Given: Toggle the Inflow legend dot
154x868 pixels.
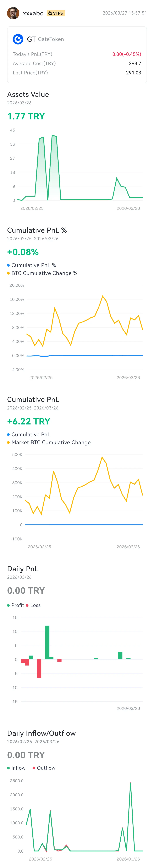Looking at the screenshot, I should [x=8, y=768].
